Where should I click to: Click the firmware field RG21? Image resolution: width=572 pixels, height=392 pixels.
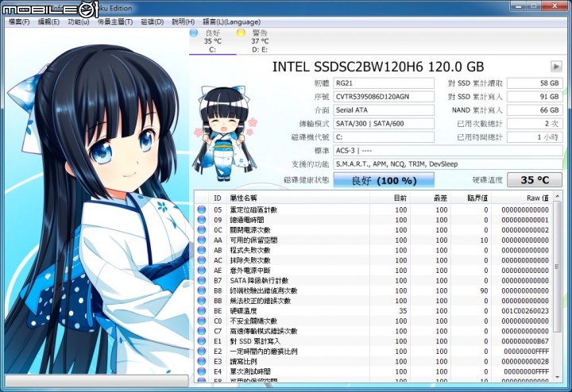(384, 83)
